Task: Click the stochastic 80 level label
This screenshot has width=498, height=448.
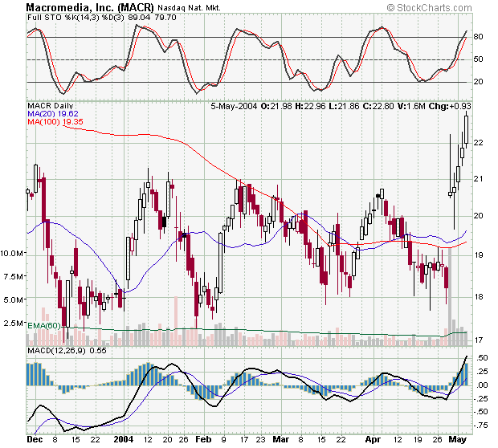Action: (478, 36)
